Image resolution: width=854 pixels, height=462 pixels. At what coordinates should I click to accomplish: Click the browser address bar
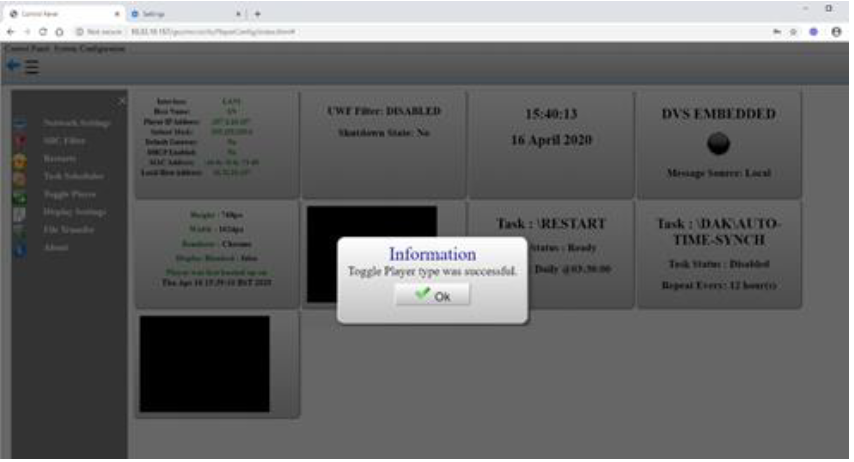(x=400, y=32)
